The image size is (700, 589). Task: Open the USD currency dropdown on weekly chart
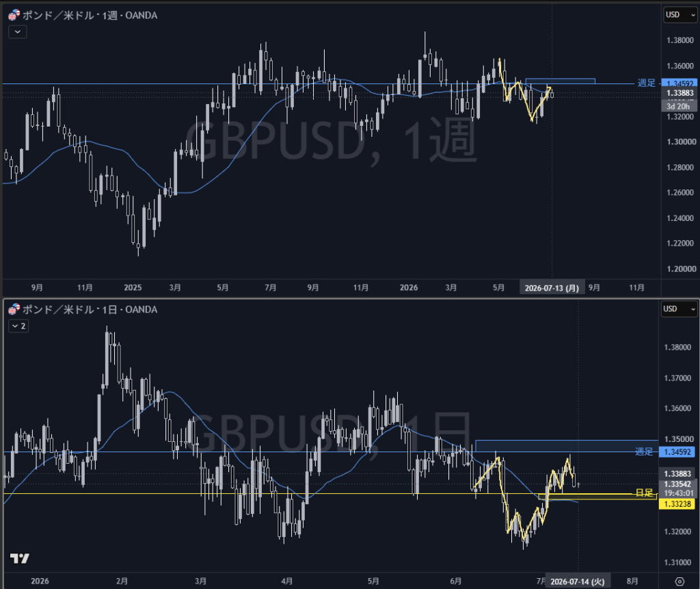click(680, 15)
